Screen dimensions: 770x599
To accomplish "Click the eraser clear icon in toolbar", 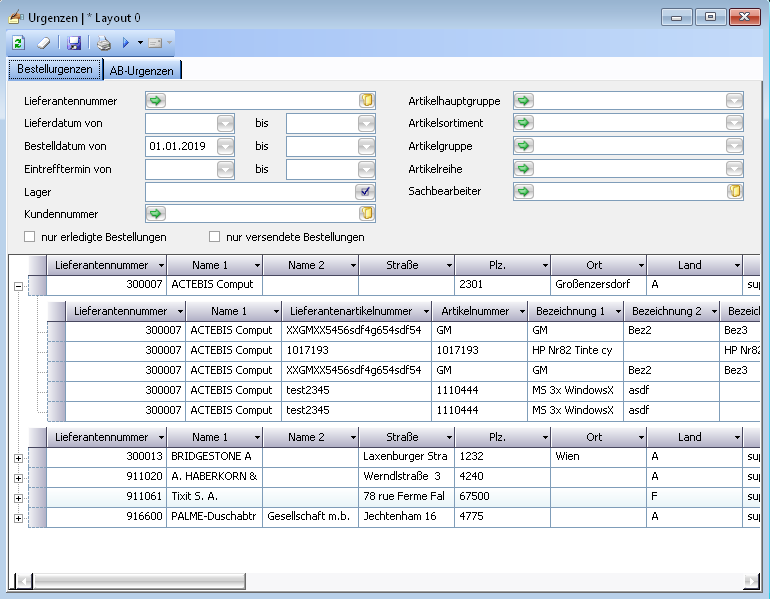I will (43, 43).
